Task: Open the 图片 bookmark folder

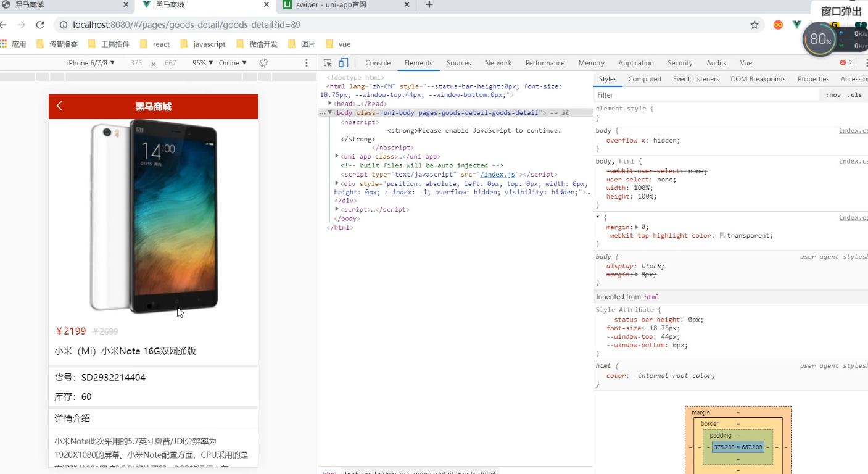Action: (x=302, y=44)
